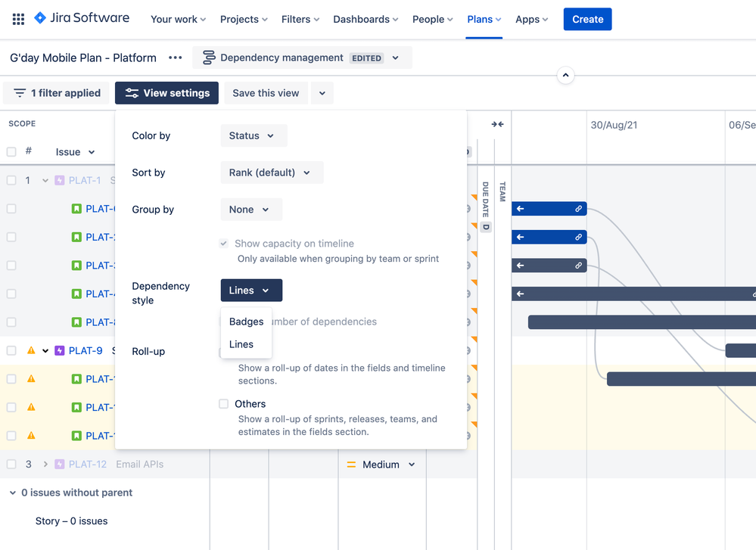Image resolution: width=756 pixels, height=550 pixels.
Task: Click the Story – 0 issues row
Action: coord(71,521)
